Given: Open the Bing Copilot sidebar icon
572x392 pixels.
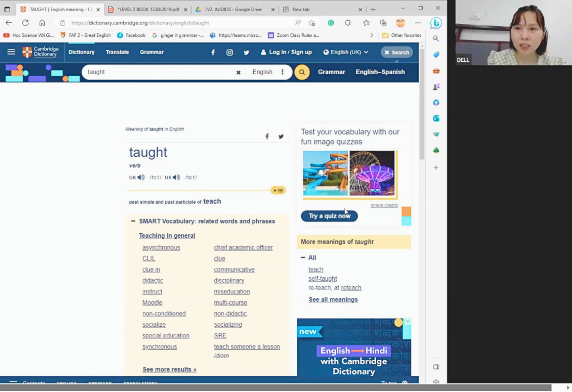Looking at the screenshot, I should (436, 23).
